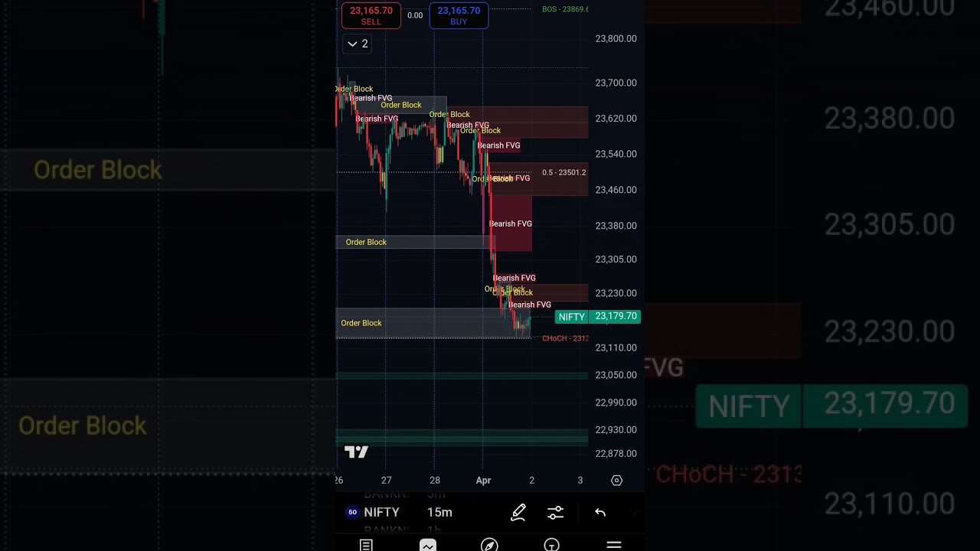
Task: Open the hamburger Menu tab
Action: coord(613,544)
